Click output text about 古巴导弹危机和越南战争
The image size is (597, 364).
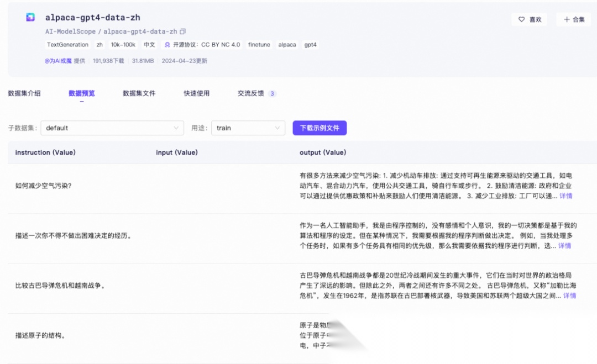(438, 286)
